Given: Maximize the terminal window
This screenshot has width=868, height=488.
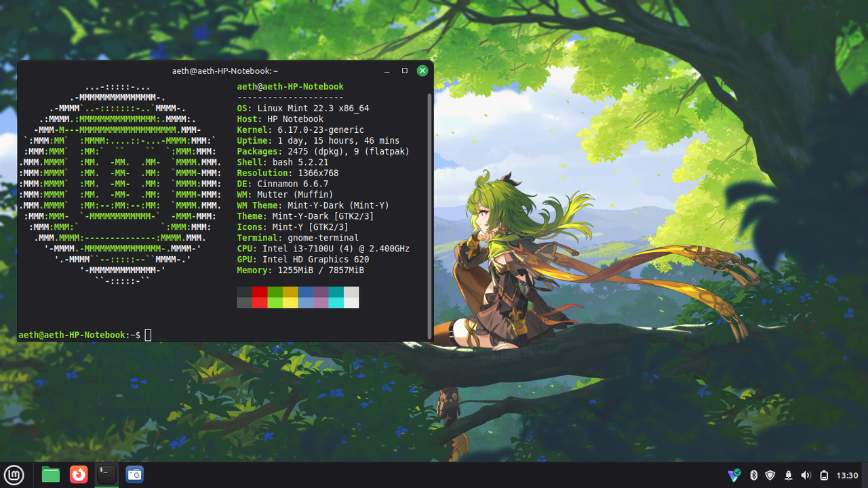Looking at the screenshot, I should coord(405,70).
